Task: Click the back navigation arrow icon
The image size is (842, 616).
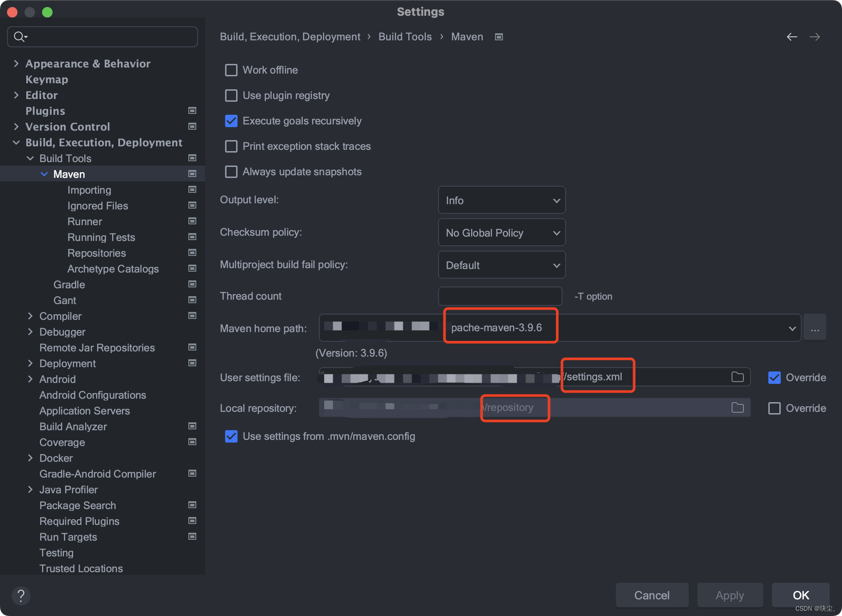Action: (x=792, y=37)
